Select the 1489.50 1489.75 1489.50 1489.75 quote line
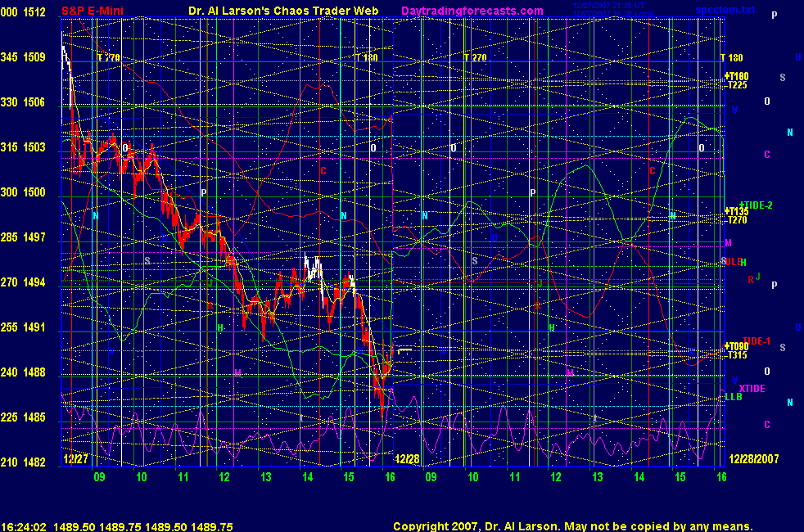 coord(143,527)
